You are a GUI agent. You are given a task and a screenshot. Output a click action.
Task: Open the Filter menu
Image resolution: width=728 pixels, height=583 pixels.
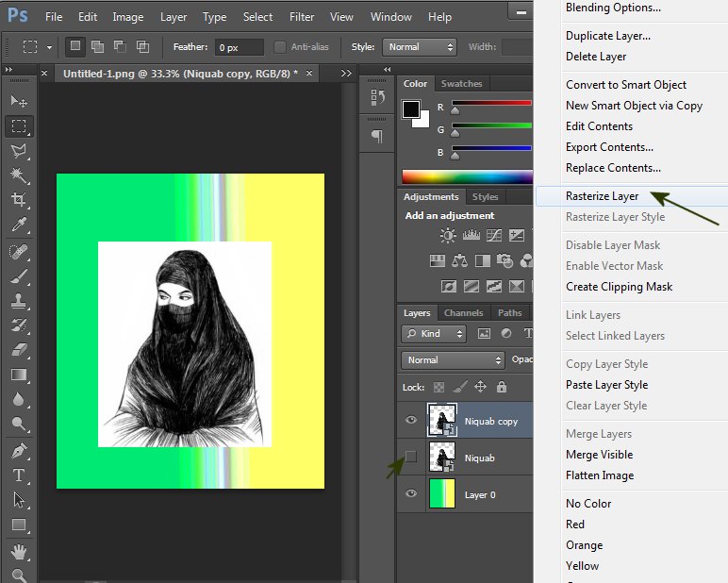[302, 17]
